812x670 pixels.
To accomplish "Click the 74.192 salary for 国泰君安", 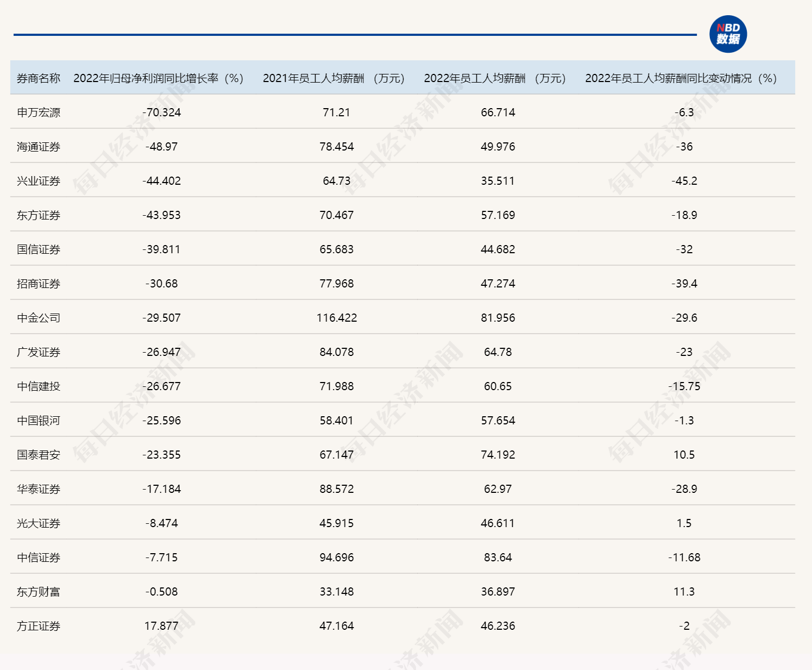I will click(498, 455).
